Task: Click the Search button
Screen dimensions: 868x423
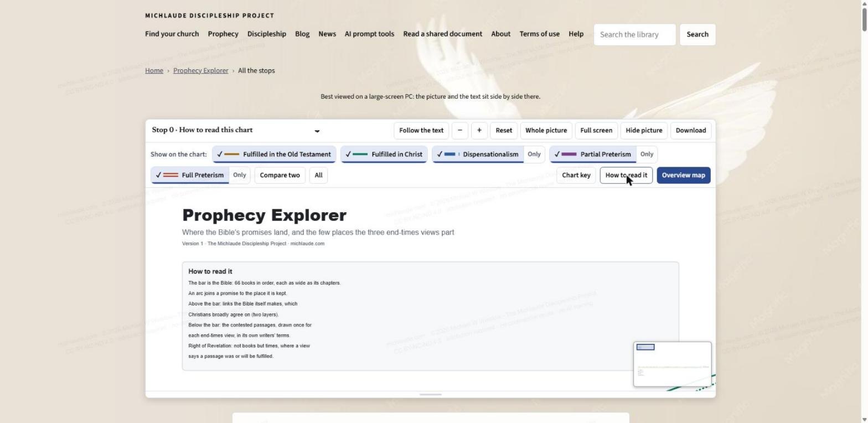Action: (697, 34)
